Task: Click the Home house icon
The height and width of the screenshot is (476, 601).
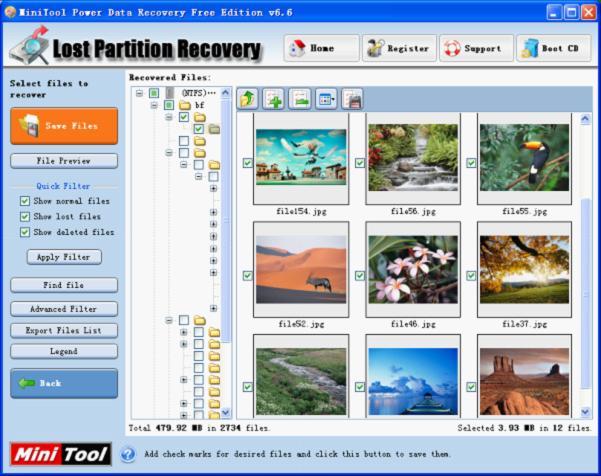Action: pyautogui.click(x=297, y=48)
